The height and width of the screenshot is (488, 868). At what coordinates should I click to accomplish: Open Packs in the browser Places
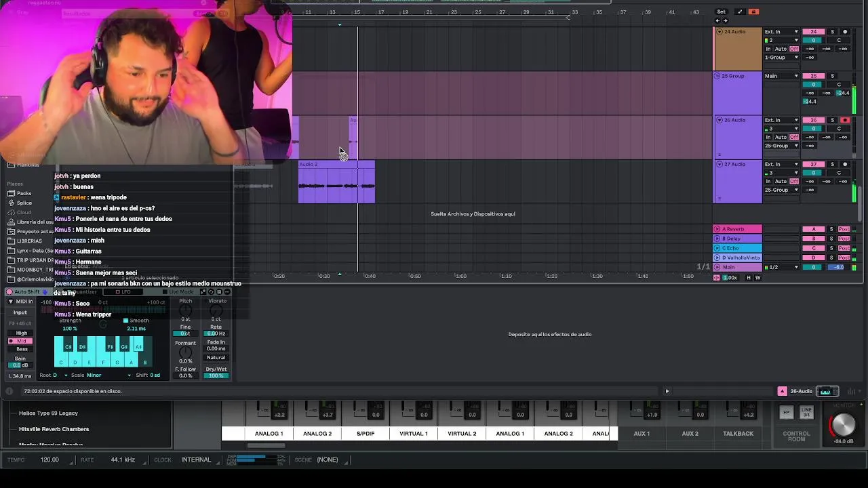pos(24,193)
